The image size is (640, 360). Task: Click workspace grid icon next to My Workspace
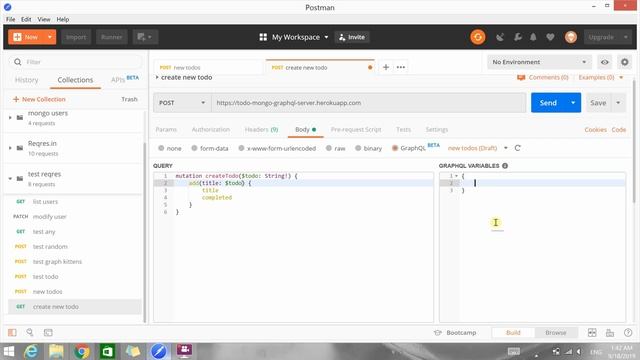(263, 37)
